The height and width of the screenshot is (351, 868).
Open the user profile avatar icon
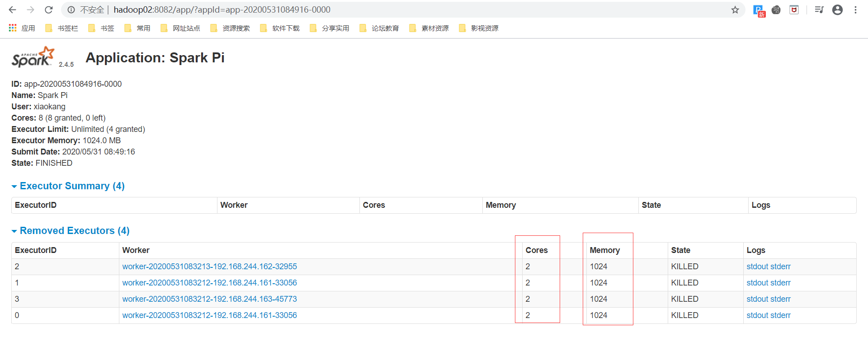837,9
